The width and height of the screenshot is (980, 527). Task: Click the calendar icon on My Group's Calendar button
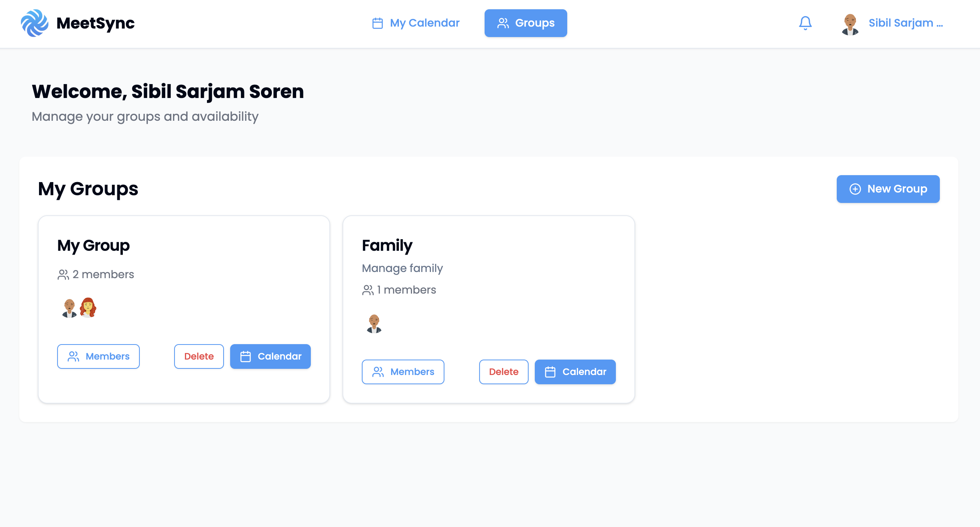246,356
